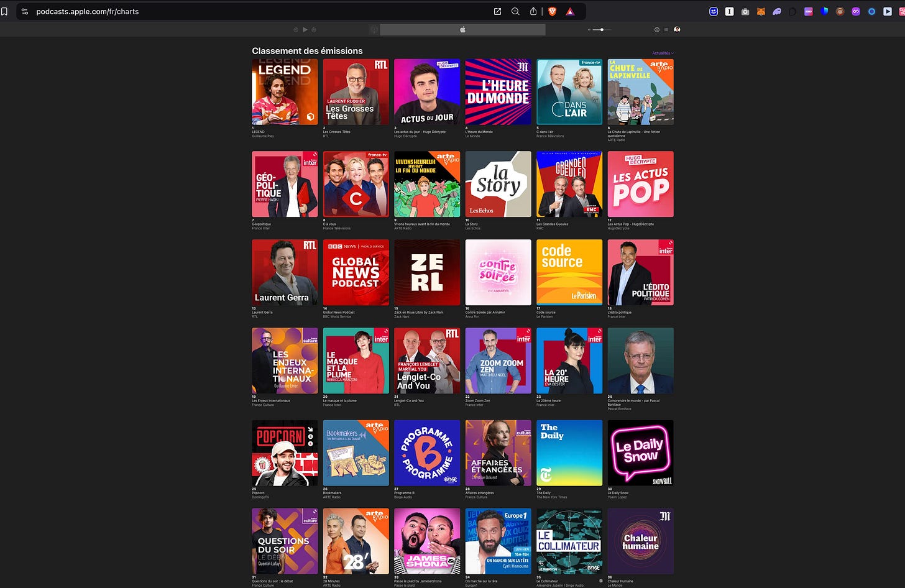
Task: Open the C dans l'air cover
Action: click(x=569, y=92)
